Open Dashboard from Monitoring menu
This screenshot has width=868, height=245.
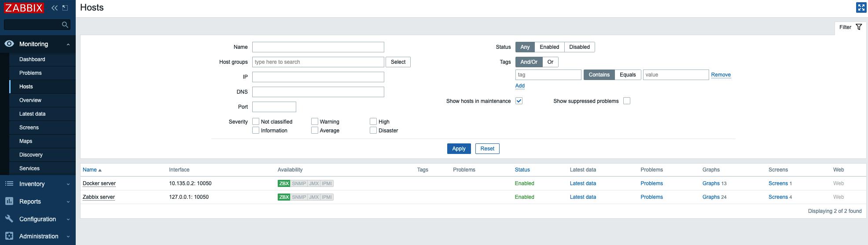tap(32, 59)
